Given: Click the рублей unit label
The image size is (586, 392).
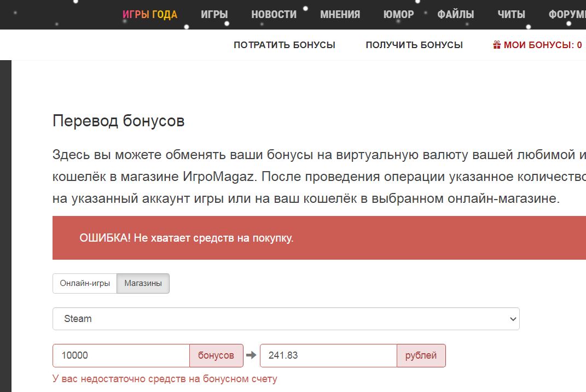Looking at the screenshot, I should tap(421, 355).
